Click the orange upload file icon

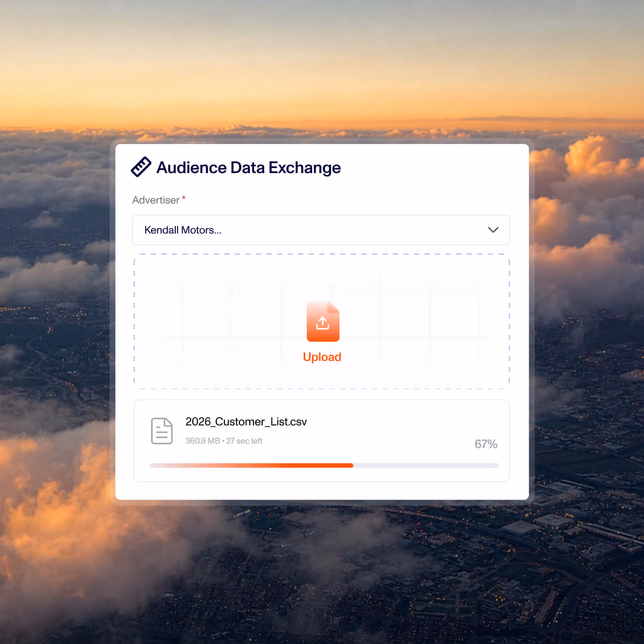[323, 322]
